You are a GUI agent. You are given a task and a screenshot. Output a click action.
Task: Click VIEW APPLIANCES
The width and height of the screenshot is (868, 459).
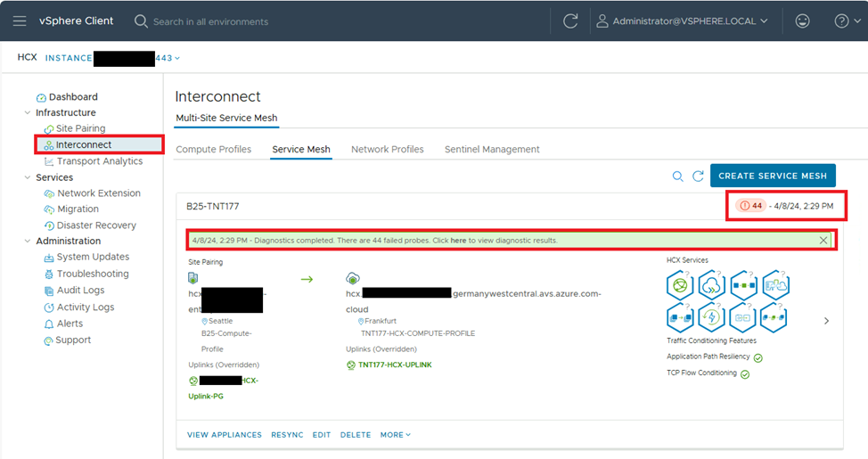(225, 435)
